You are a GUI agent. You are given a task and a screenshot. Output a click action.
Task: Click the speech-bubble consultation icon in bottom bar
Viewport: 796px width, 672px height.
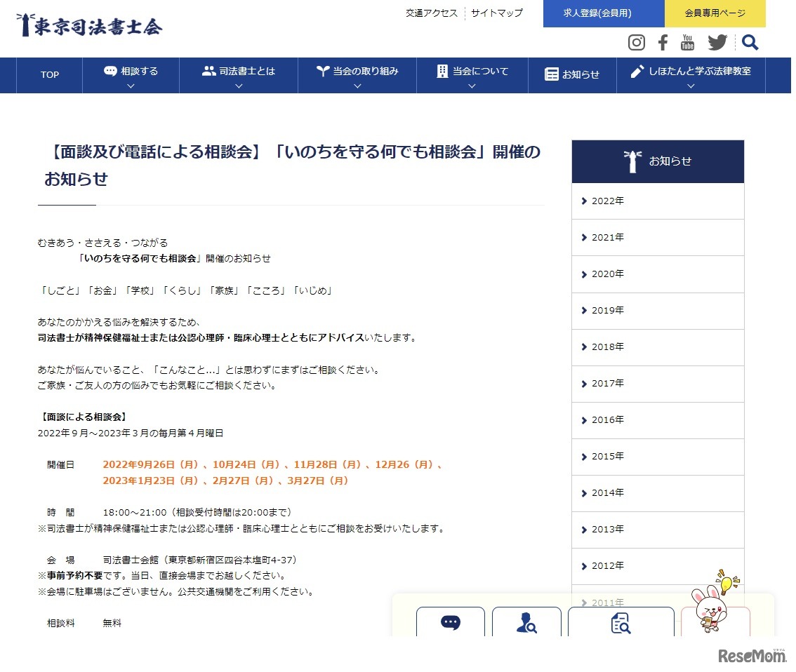pos(451,623)
